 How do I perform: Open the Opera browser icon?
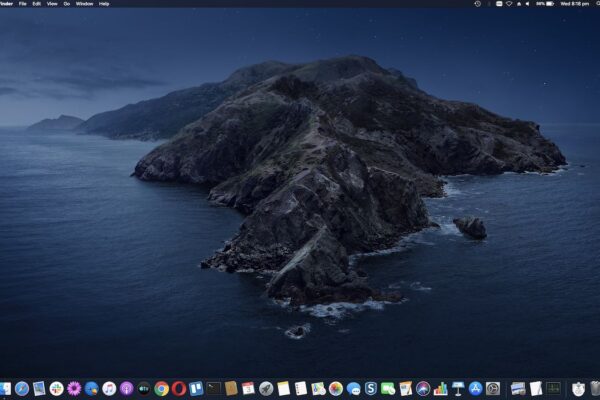point(179,389)
